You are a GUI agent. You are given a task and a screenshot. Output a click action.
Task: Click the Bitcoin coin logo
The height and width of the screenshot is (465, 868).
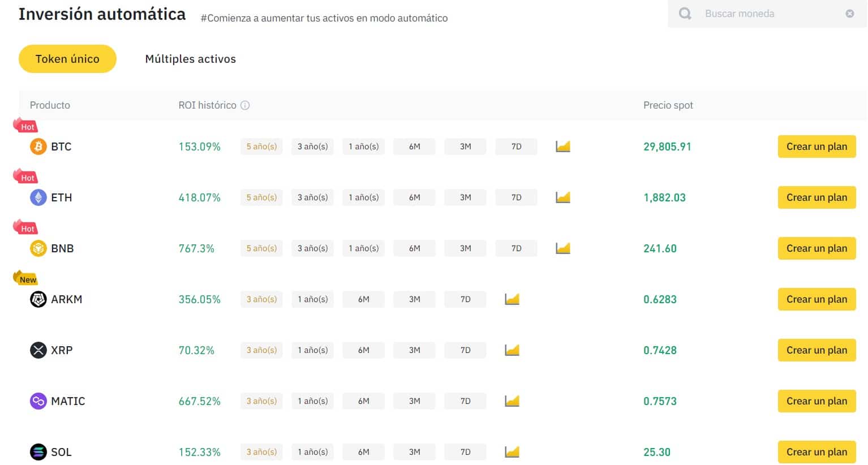coord(38,147)
